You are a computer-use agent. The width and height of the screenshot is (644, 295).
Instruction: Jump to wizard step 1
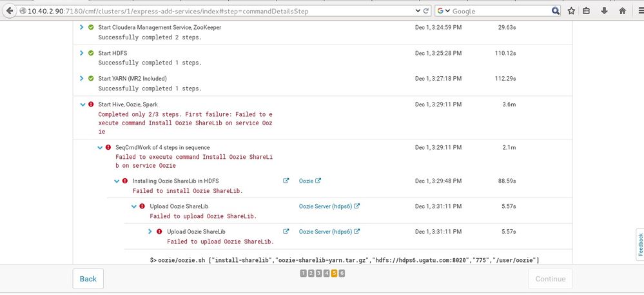tap(304, 273)
